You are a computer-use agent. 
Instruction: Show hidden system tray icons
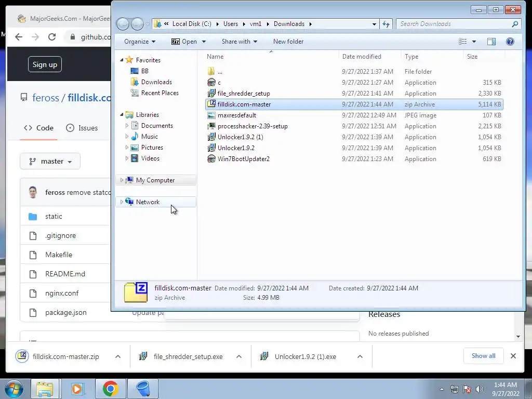coord(442,389)
